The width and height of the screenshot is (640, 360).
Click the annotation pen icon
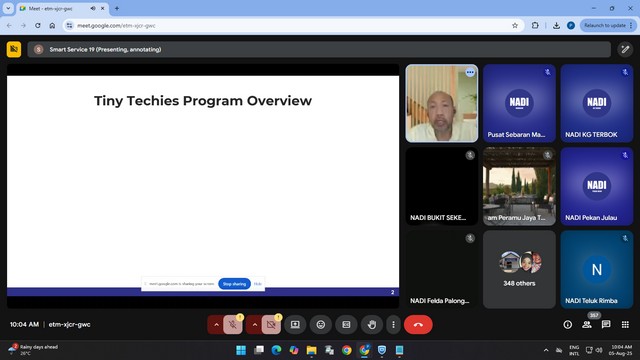(x=625, y=50)
